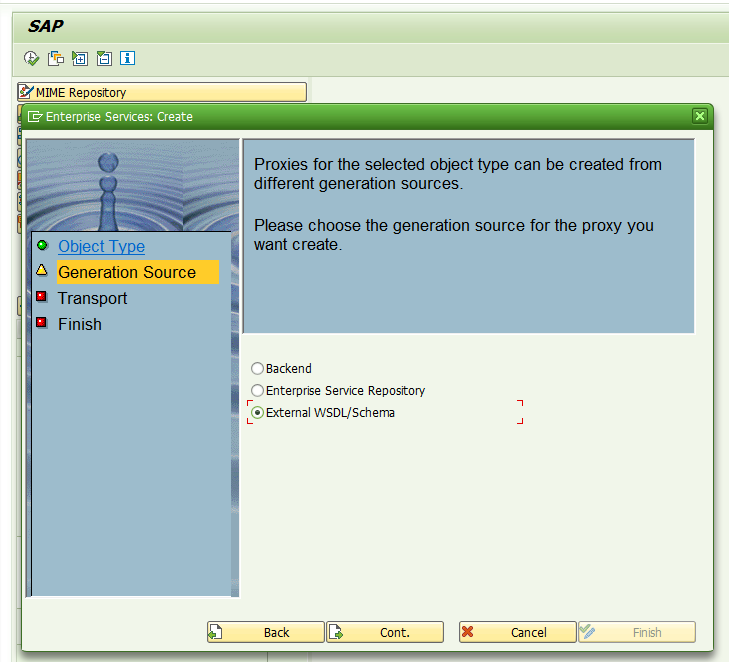
Task: Click the expand subtree toolbar icon
Action: [x=80, y=59]
